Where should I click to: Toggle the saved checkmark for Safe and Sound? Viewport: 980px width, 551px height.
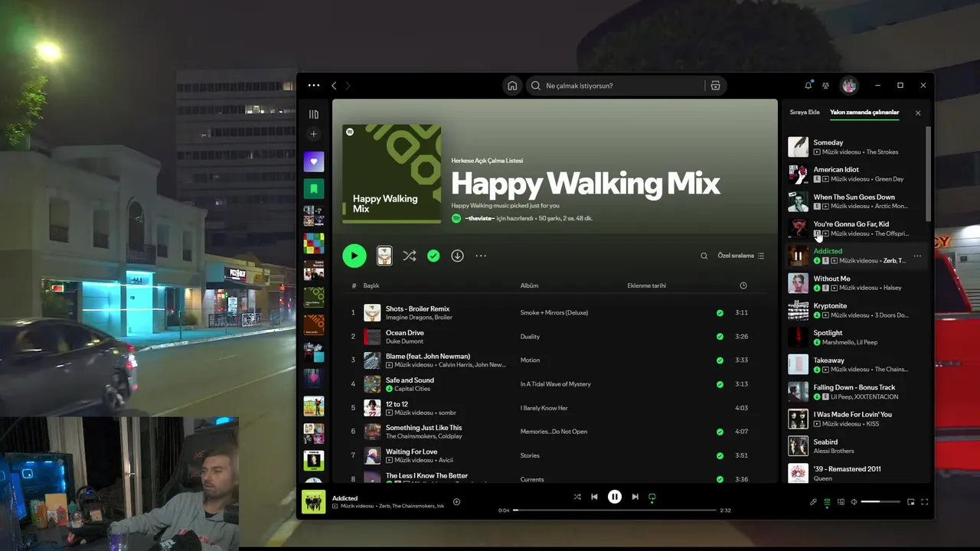(720, 383)
